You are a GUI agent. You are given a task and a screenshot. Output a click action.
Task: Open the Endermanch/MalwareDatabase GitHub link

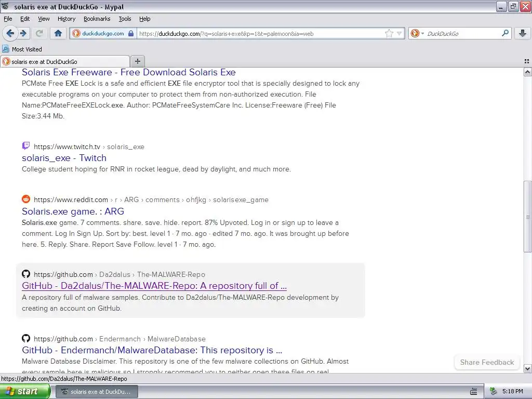point(152,350)
